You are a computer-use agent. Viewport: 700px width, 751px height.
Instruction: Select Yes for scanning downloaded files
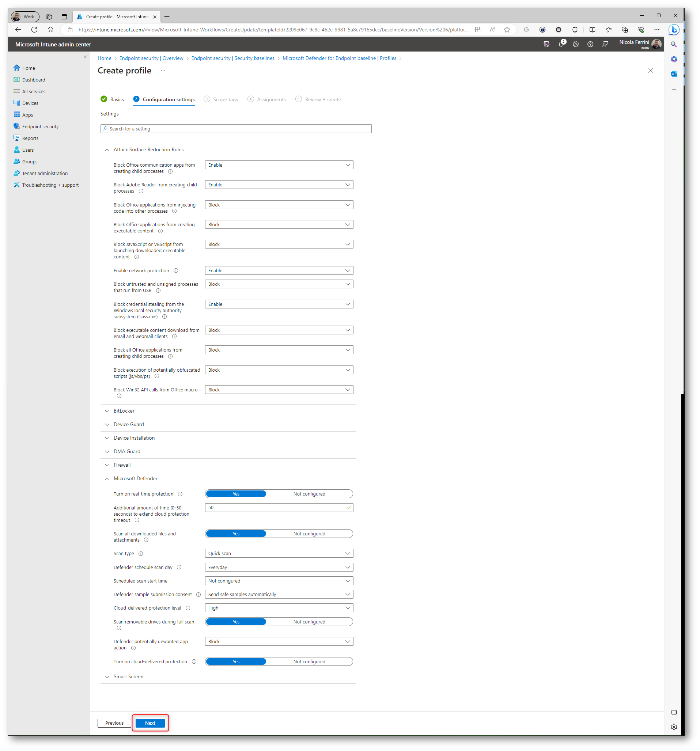(x=236, y=534)
